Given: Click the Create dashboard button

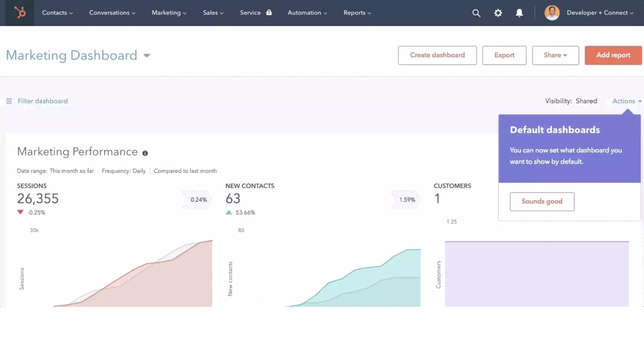Looking at the screenshot, I should (x=437, y=55).
